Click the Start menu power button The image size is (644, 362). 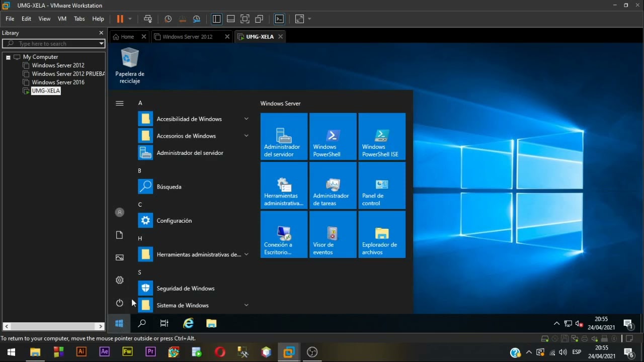click(120, 303)
